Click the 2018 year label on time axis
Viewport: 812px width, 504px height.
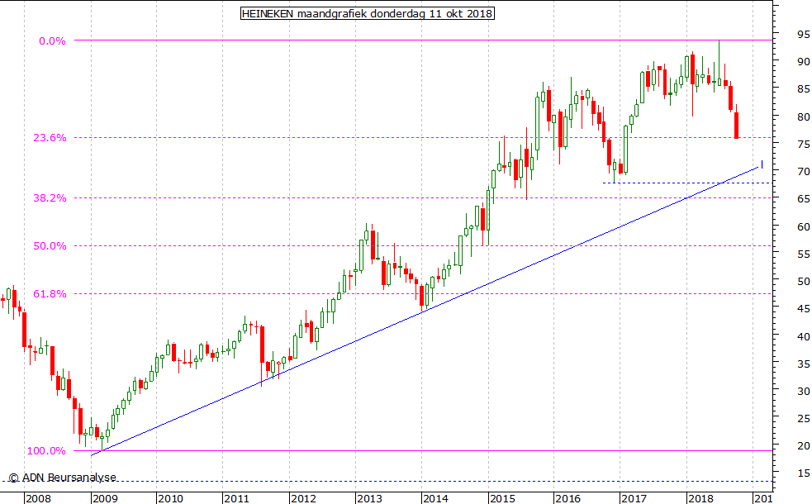pyautogui.click(x=700, y=498)
